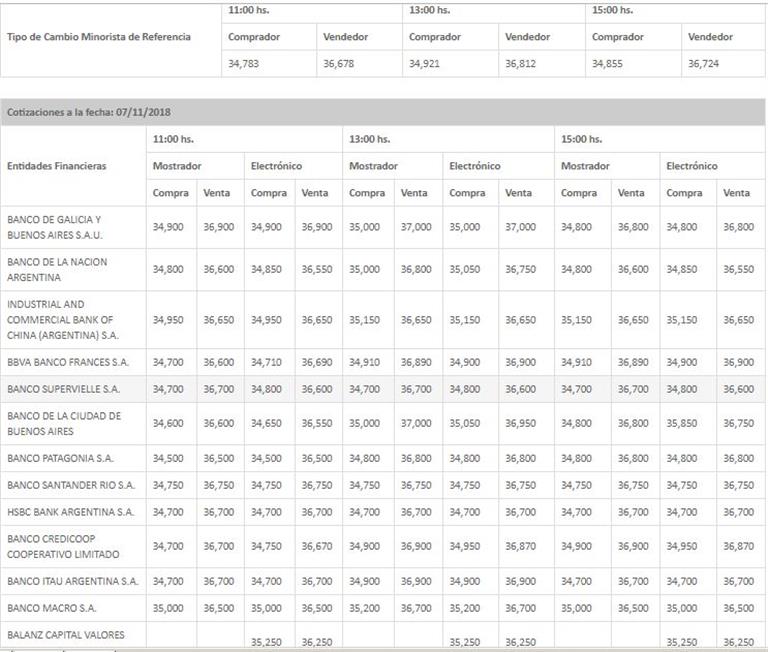This screenshot has height=652, width=768.
Task: Select BBVA BANCO FRANCES S.A. row label
Action: coord(68,362)
